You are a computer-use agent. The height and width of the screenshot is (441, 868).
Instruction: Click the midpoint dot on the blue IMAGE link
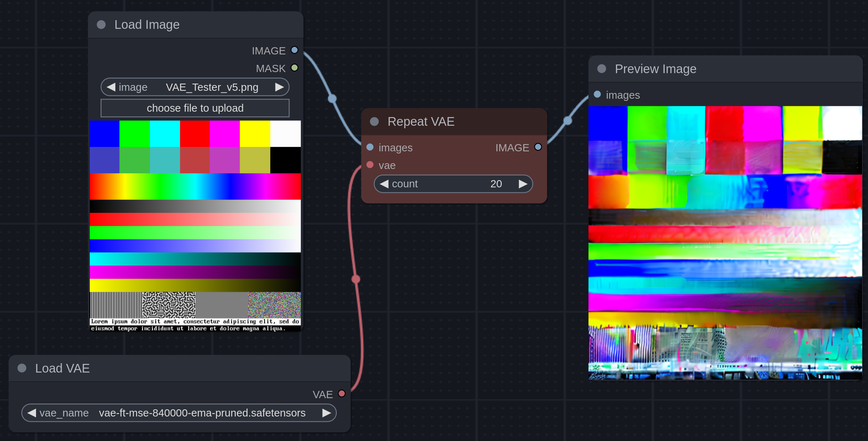pyautogui.click(x=332, y=98)
